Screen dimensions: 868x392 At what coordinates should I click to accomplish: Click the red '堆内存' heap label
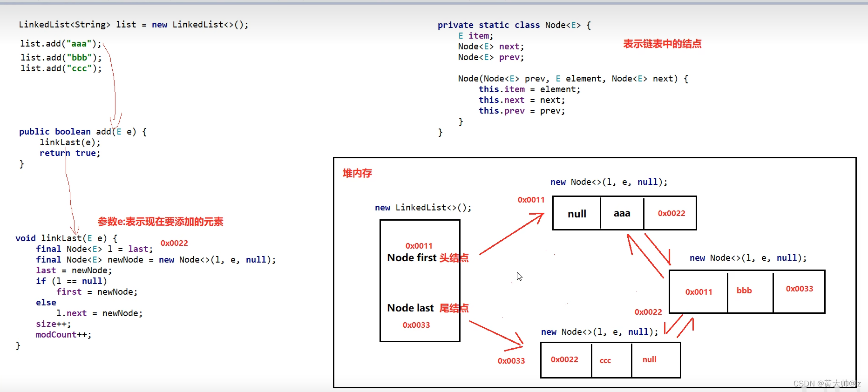pyautogui.click(x=357, y=173)
